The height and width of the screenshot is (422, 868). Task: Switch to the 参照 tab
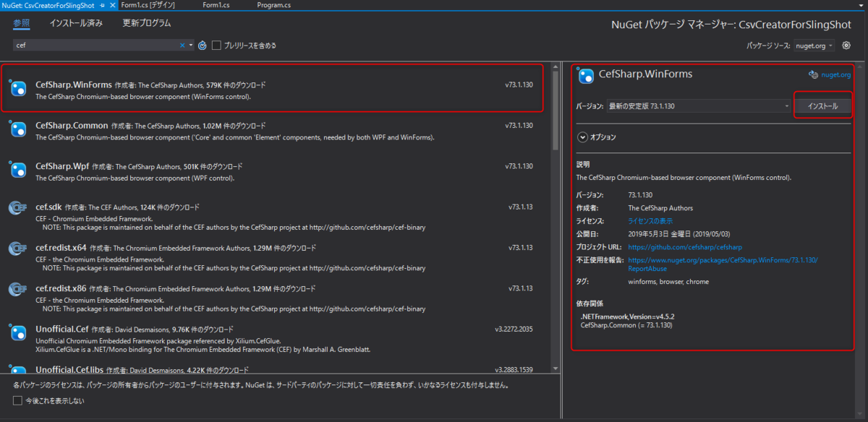[x=22, y=23]
